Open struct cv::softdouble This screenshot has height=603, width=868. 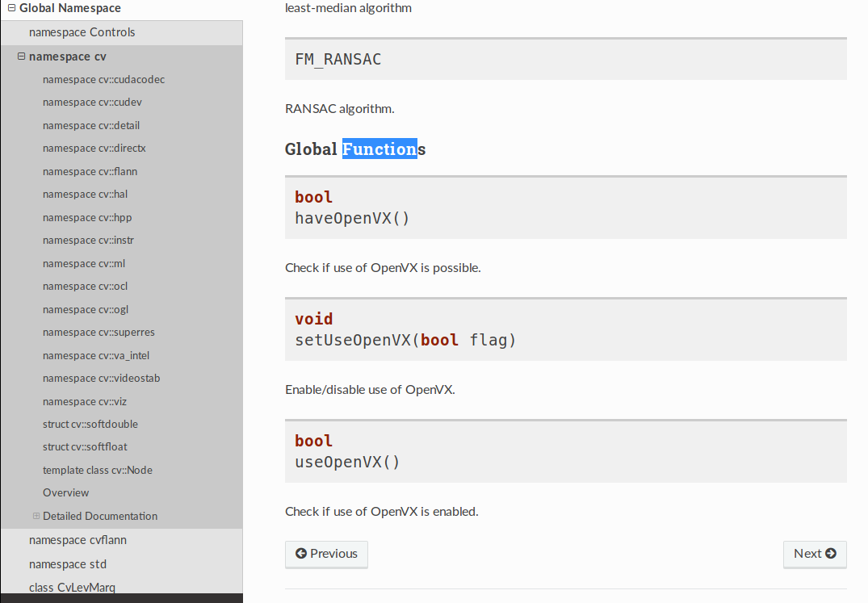[90, 424]
